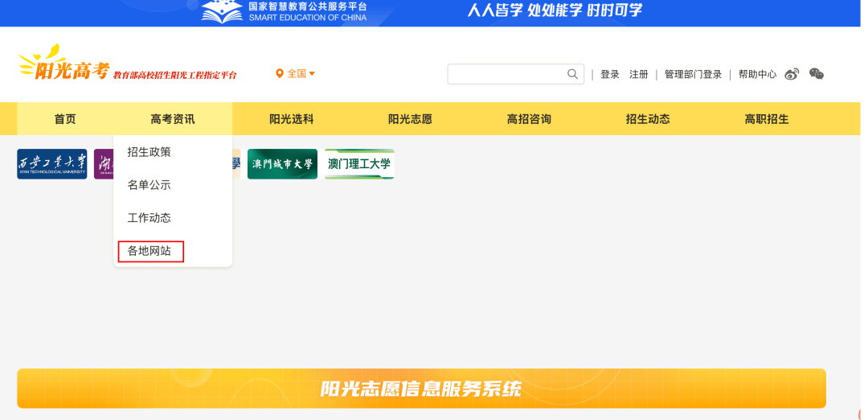Select 工作动态 from the dropdown

[149, 218]
